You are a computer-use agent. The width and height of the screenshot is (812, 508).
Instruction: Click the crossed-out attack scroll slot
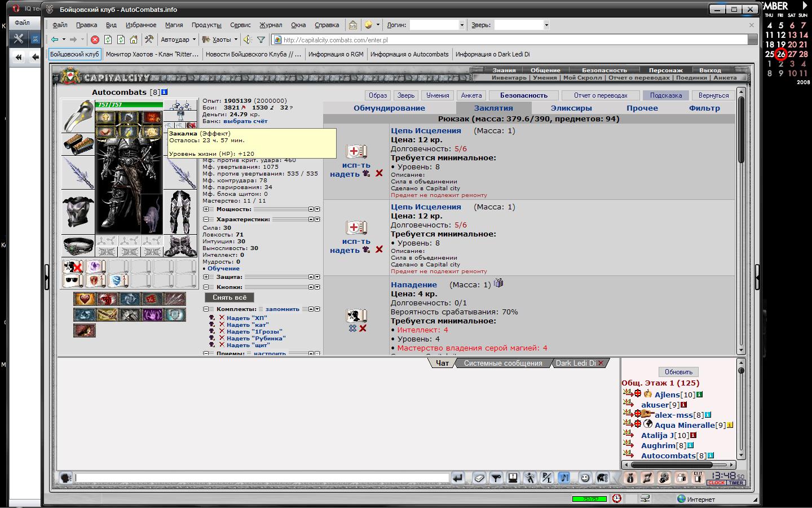click(x=73, y=266)
